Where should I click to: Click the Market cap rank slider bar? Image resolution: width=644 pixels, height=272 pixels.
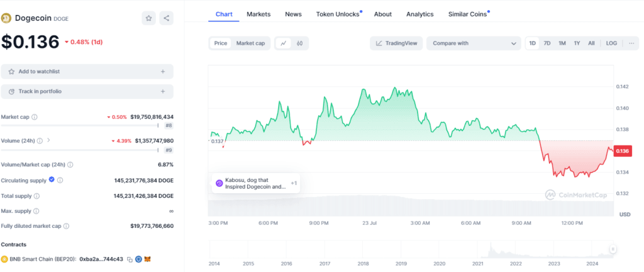click(80, 126)
